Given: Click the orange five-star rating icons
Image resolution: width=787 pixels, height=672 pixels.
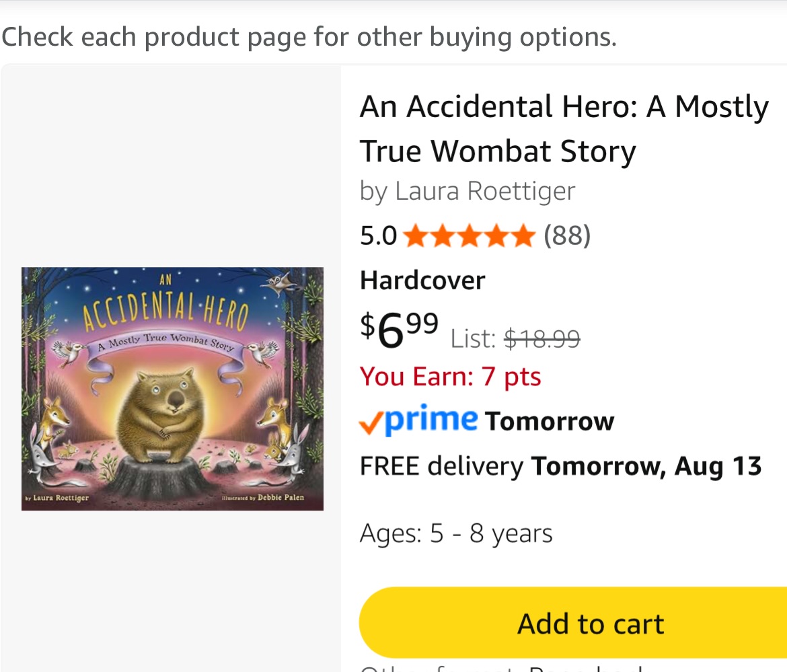Looking at the screenshot, I should [x=470, y=236].
